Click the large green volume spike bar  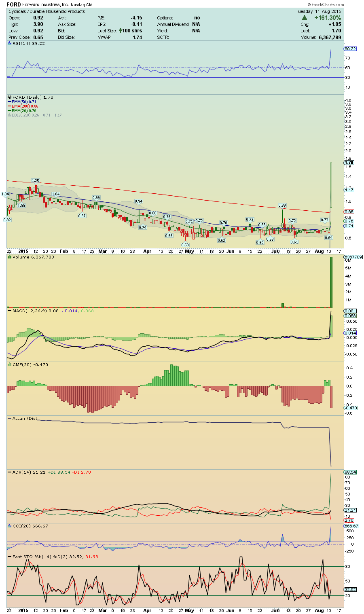pos(331,282)
